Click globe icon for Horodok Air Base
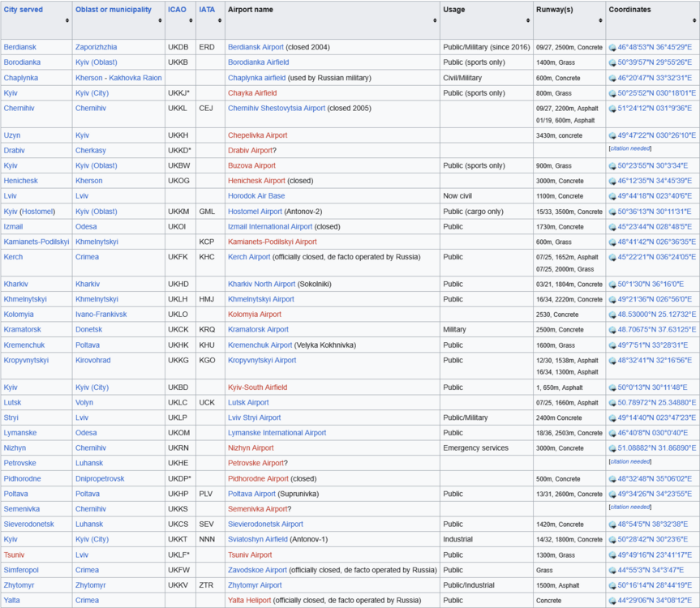The height and width of the screenshot is (608, 700). (612, 197)
